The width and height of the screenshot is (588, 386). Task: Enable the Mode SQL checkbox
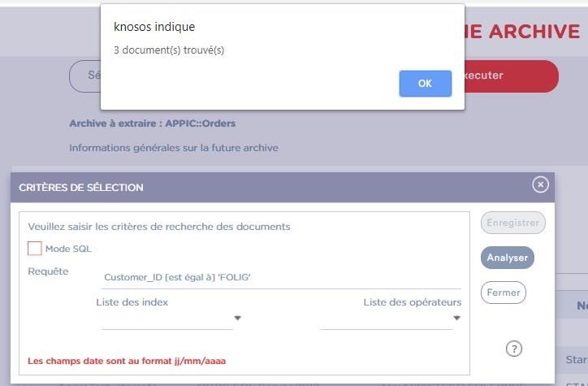tap(35, 249)
